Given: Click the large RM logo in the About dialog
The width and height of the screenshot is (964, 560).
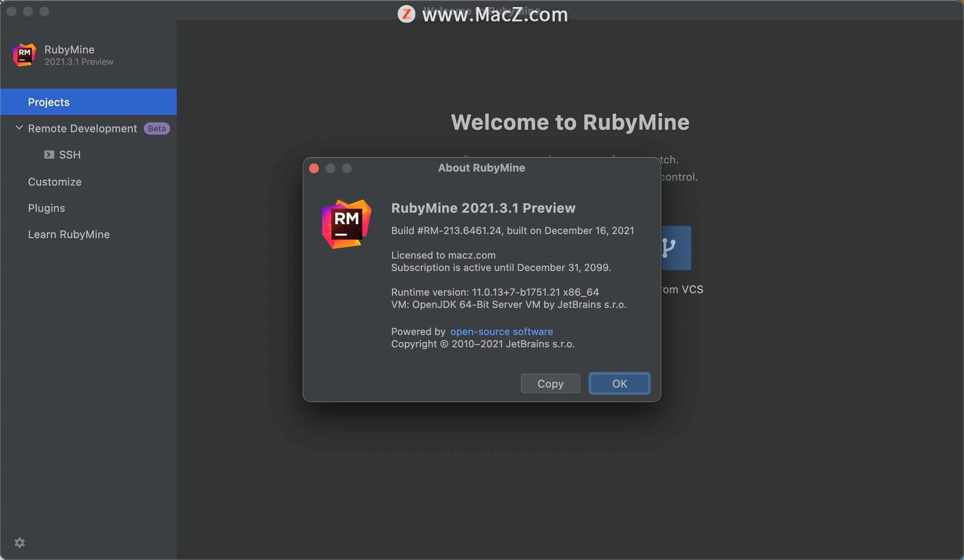Looking at the screenshot, I should click(x=346, y=224).
